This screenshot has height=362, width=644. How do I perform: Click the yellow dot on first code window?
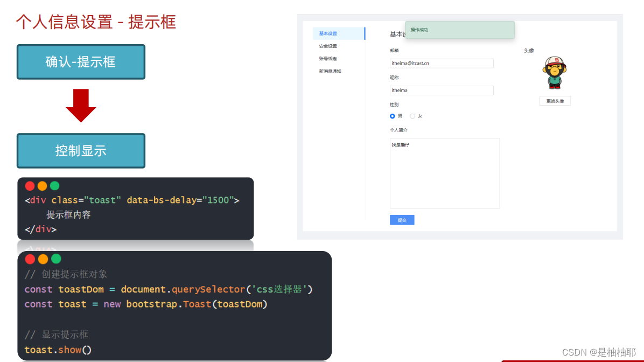(42, 185)
